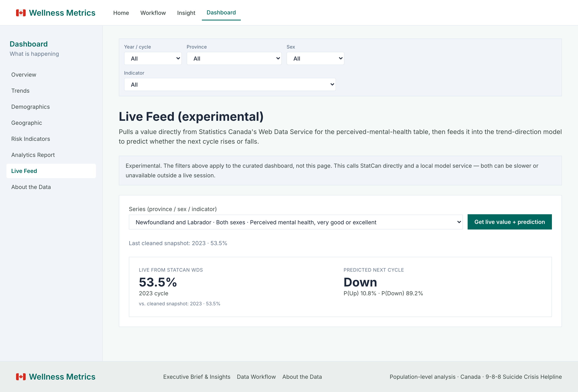Click Get live value + prediction button
The width and height of the screenshot is (578, 392).
click(x=510, y=222)
